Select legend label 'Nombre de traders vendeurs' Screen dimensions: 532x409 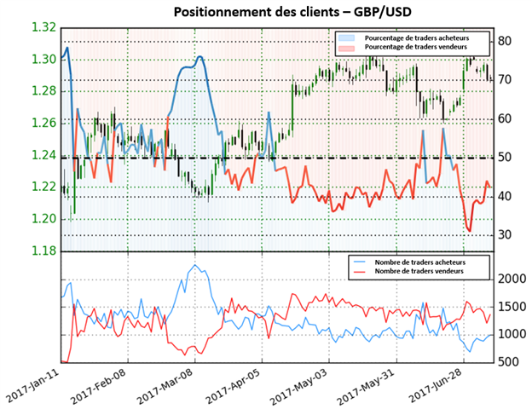419,271
